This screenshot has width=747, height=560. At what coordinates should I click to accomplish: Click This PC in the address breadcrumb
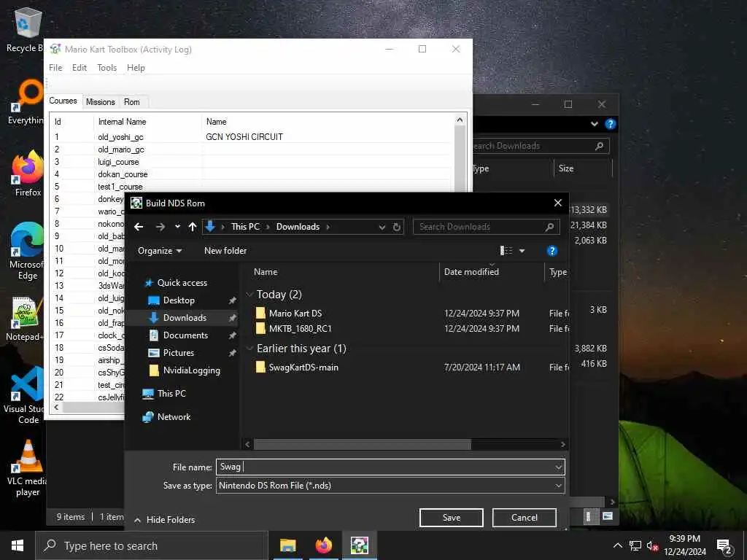tap(245, 227)
